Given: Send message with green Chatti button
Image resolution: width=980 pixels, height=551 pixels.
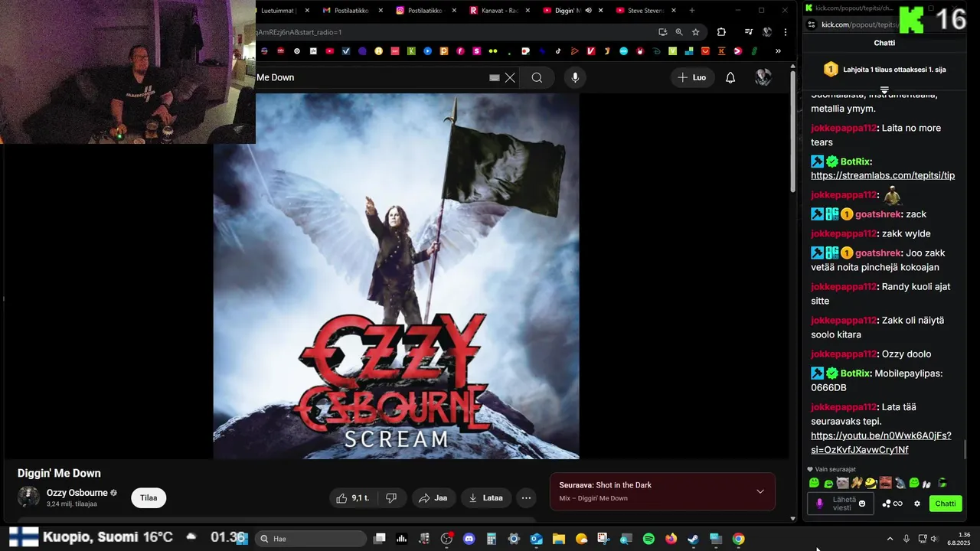Looking at the screenshot, I should pyautogui.click(x=946, y=504).
